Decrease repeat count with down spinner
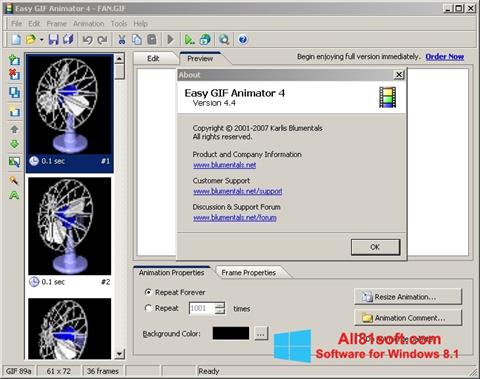 pyautogui.click(x=220, y=312)
